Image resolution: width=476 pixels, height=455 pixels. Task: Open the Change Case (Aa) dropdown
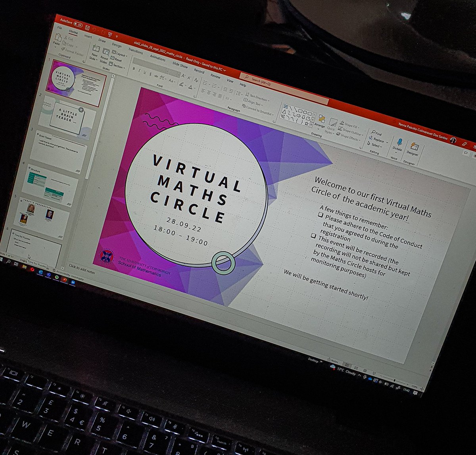(x=172, y=81)
